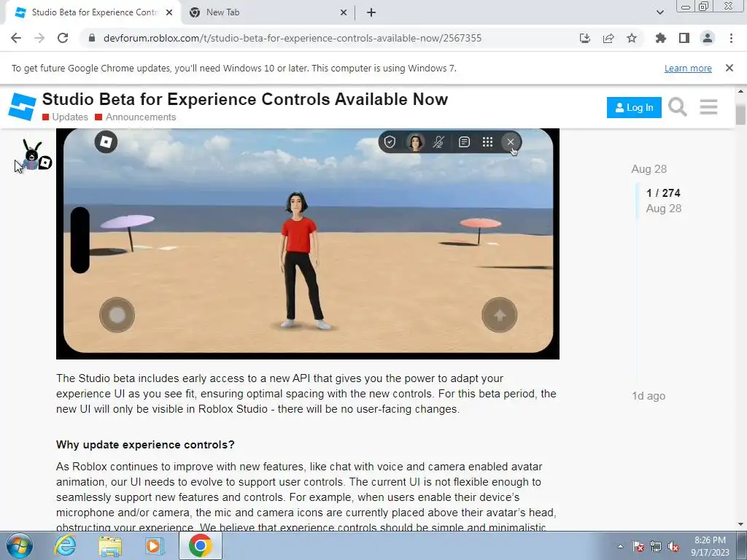Toggle Chrome side panel icon
747x560 pixels.
[x=684, y=38]
